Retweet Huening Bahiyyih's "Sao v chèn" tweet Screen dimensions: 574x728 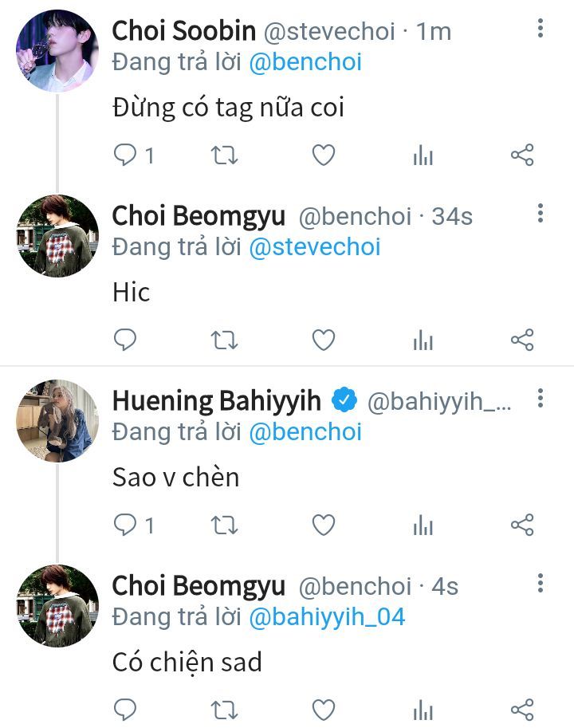coord(224,525)
